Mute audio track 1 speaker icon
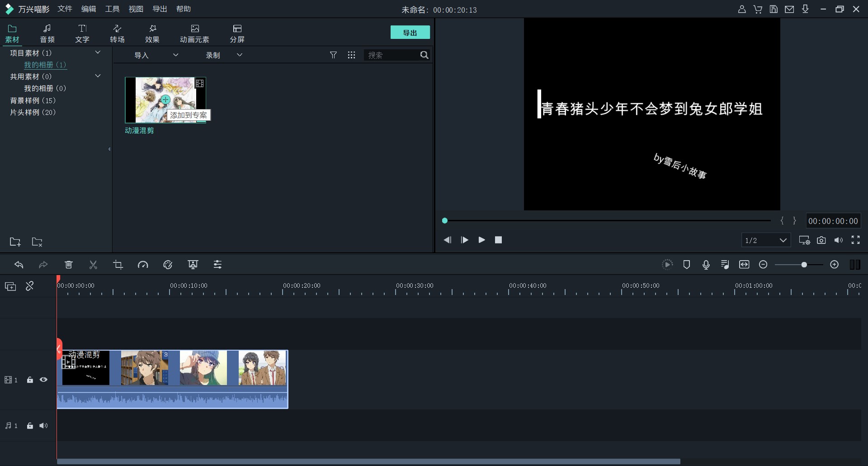This screenshot has height=466, width=868. point(43,426)
